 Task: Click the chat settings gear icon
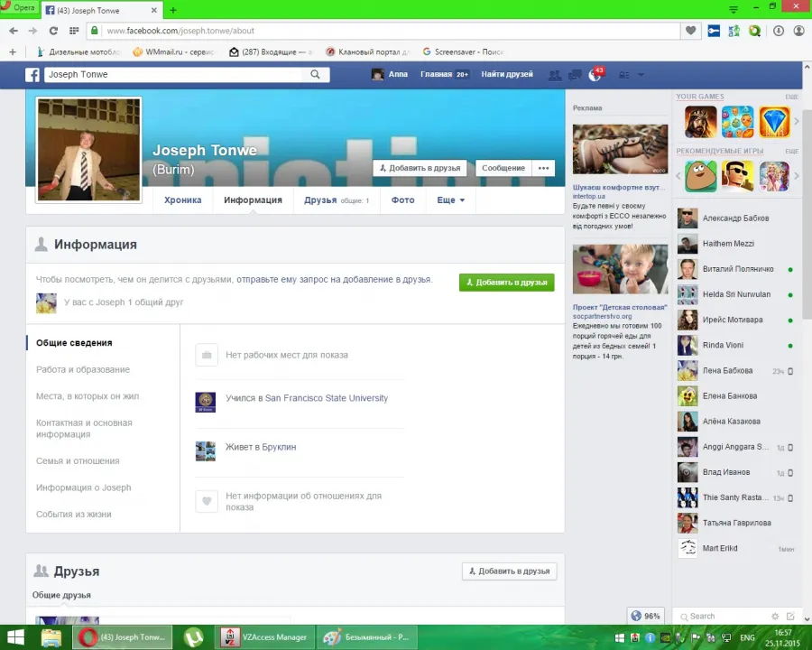pos(775,617)
